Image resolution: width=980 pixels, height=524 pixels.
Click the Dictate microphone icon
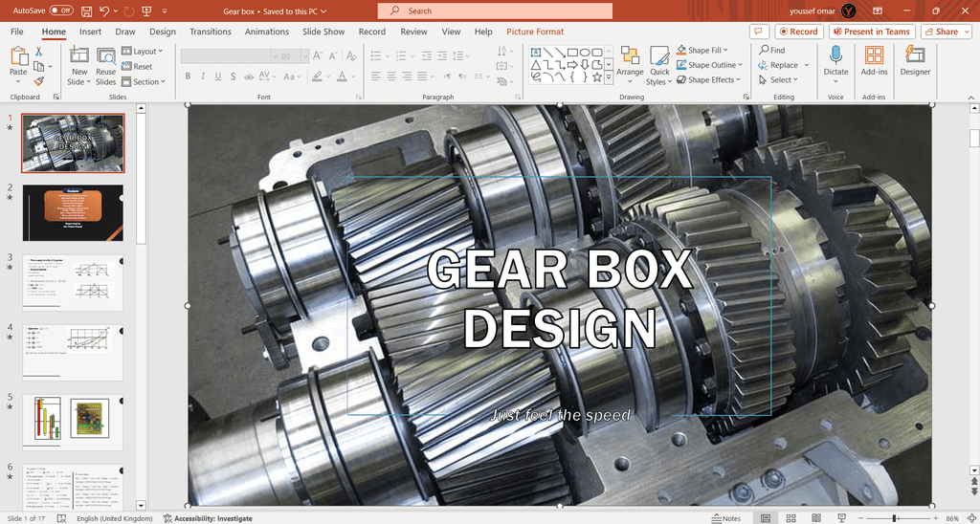tap(835, 55)
